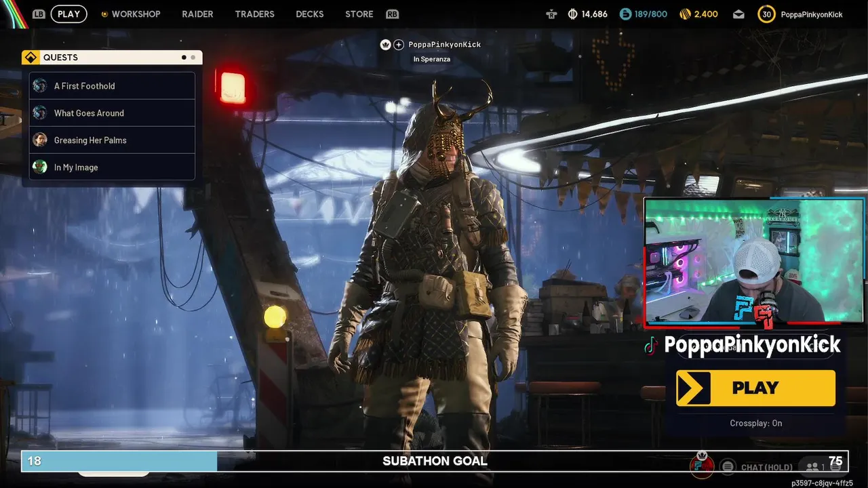Screen dimensions: 868x488
Task: Open the Store tab
Action: click(x=359, y=14)
